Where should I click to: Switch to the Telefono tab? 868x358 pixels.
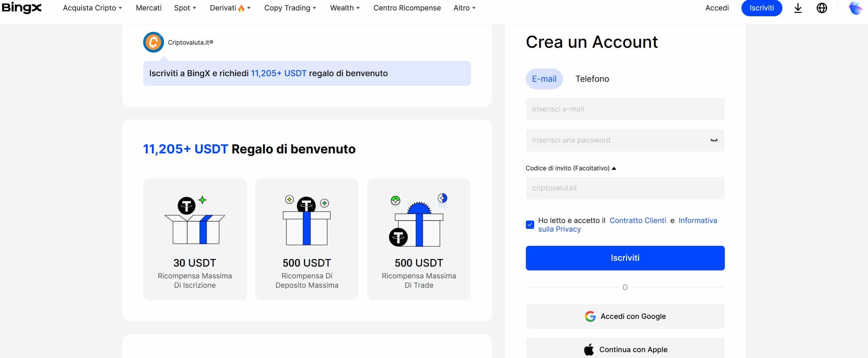(x=592, y=79)
